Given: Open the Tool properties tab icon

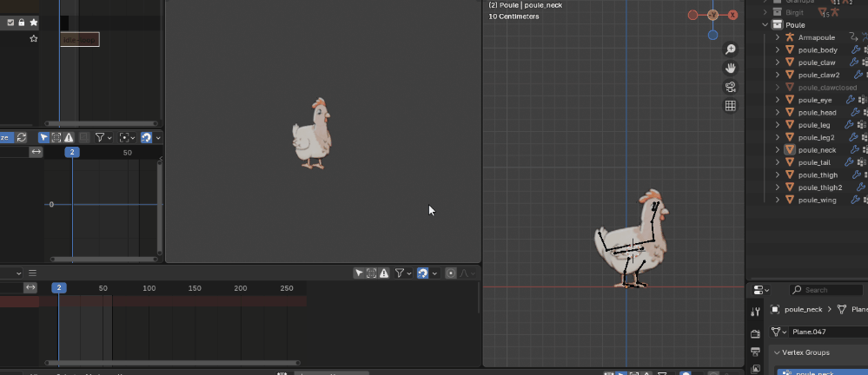Looking at the screenshot, I should pyautogui.click(x=755, y=312).
